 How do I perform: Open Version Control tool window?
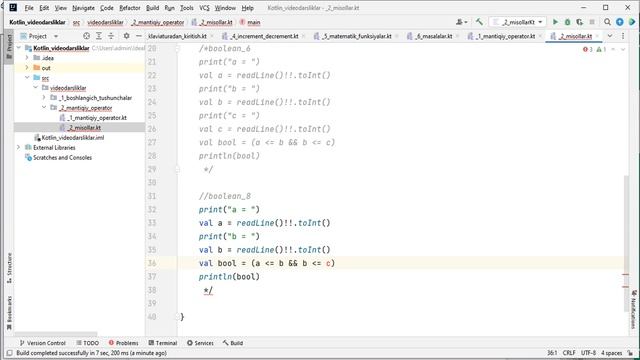point(42,343)
